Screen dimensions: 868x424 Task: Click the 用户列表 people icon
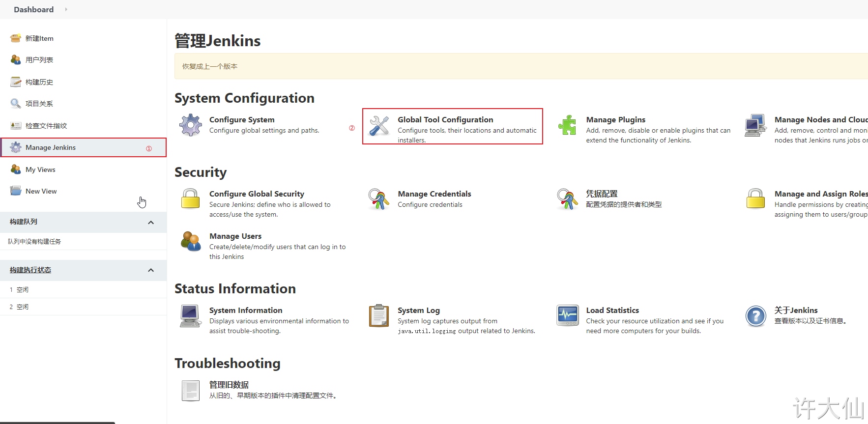[16, 60]
